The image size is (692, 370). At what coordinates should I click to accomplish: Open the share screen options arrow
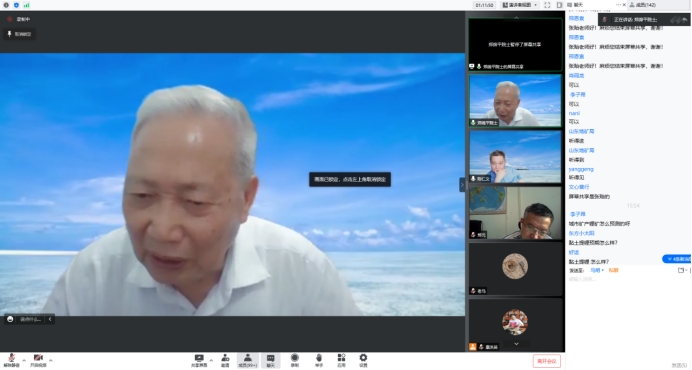(211, 360)
